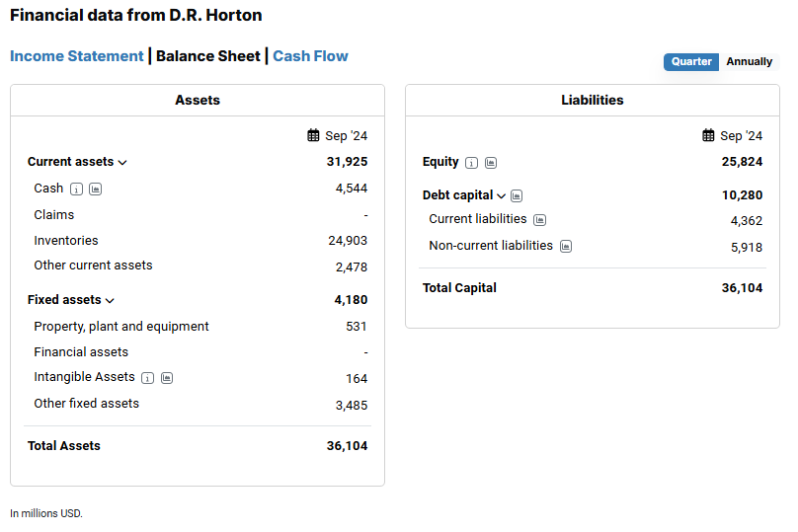The width and height of the screenshot is (798, 532).
Task: Open the chart icon next to Cash
Action: point(95,190)
